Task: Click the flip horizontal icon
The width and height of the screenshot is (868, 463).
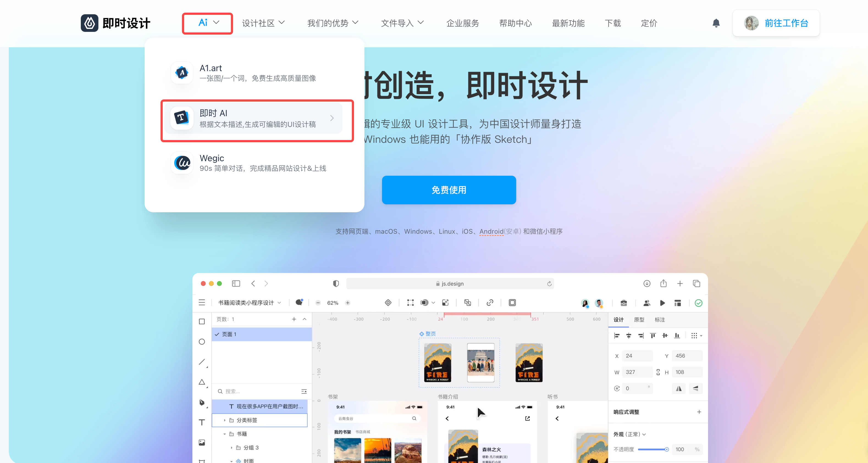Action: pos(679,388)
